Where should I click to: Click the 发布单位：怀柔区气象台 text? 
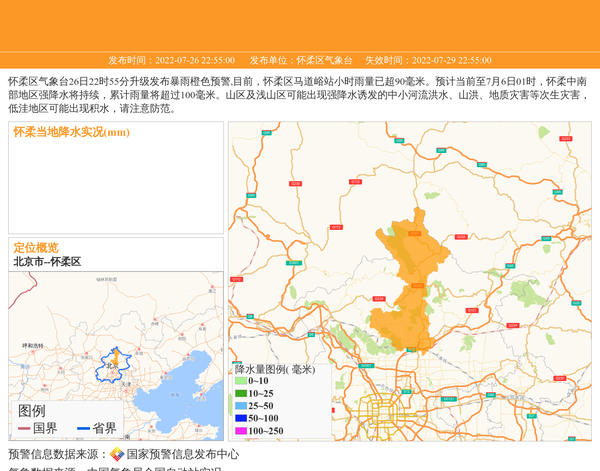(301, 60)
